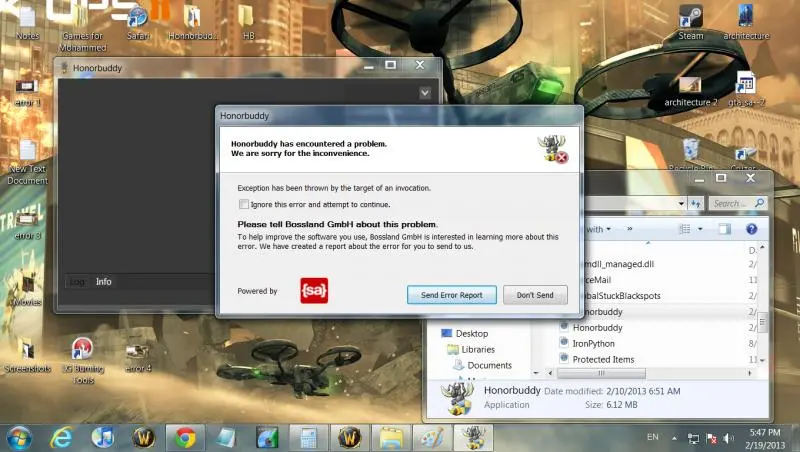Click the Honorbuddy error mascot icon in dialog
Viewport: 800px width, 452px height.
tap(553, 149)
